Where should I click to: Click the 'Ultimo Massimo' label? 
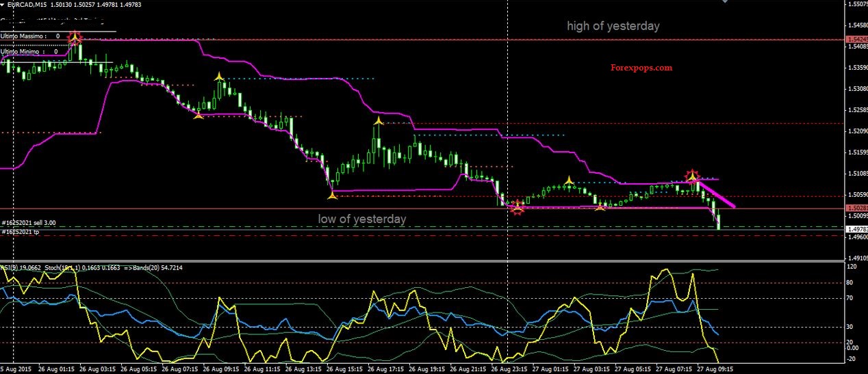pos(23,36)
